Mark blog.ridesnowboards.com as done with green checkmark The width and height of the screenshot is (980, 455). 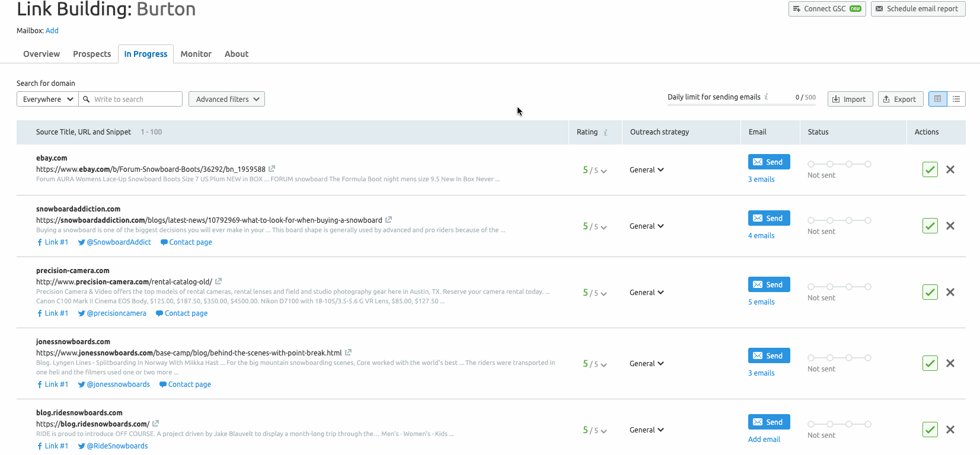click(x=930, y=430)
